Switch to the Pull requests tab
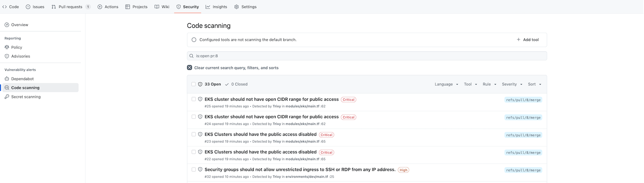644x183 pixels. tap(70, 7)
